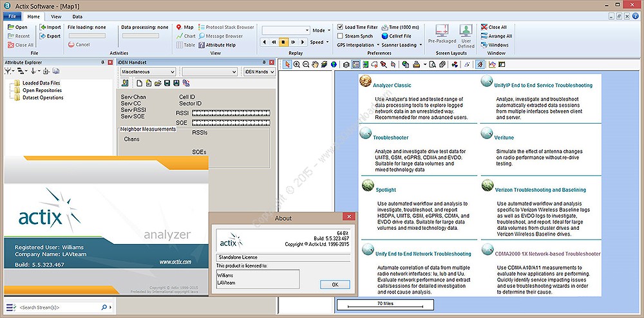The height and width of the screenshot is (318, 644).
Task: Toggle the map legend list icon
Action: 356,64
